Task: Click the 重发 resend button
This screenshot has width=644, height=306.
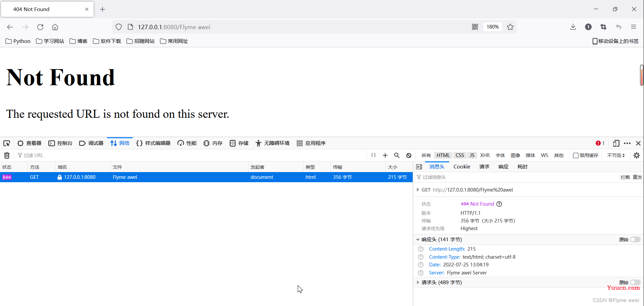Action: coord(637,177)
